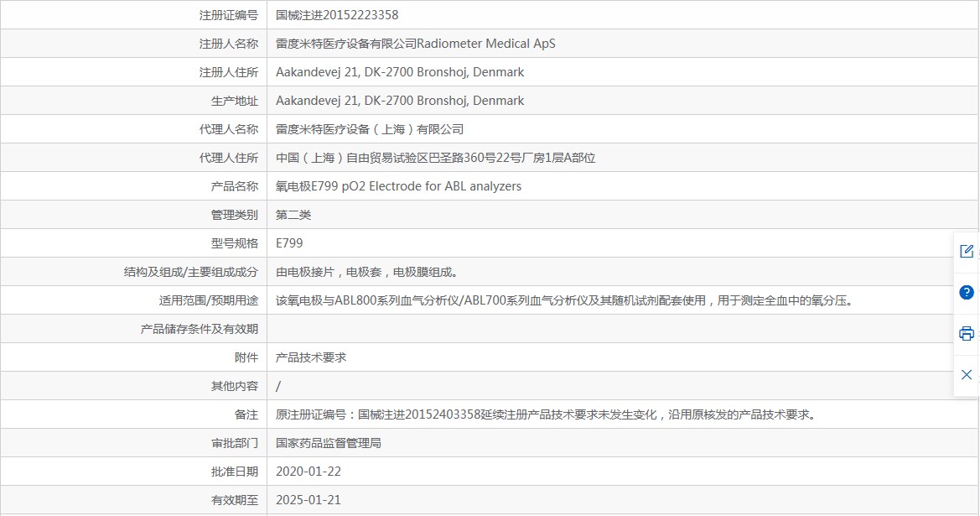
Task: Select approving authority 国家药品监督管理局
Action: 328,444
